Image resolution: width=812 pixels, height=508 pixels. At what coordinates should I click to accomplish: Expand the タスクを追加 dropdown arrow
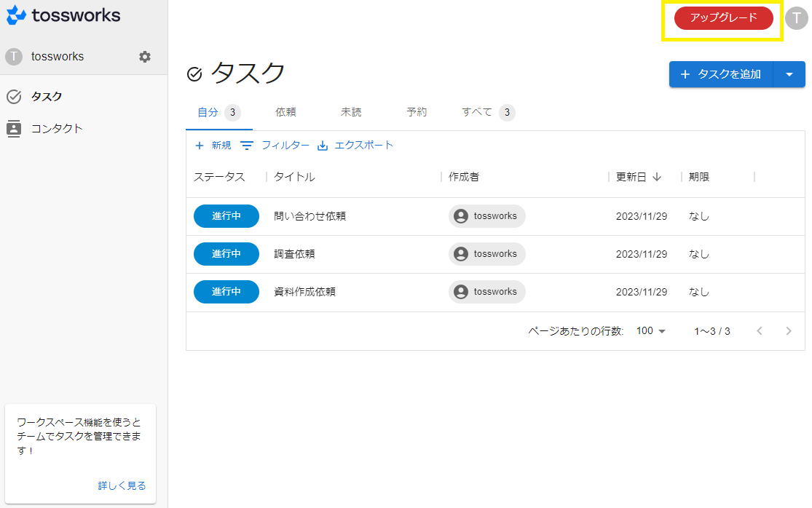(789, 74)
